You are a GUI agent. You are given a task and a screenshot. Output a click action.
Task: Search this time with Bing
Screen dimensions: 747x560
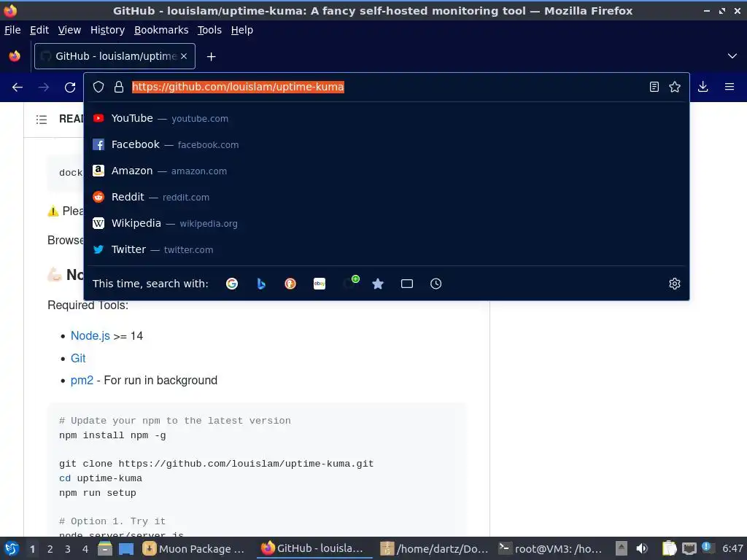261,284
